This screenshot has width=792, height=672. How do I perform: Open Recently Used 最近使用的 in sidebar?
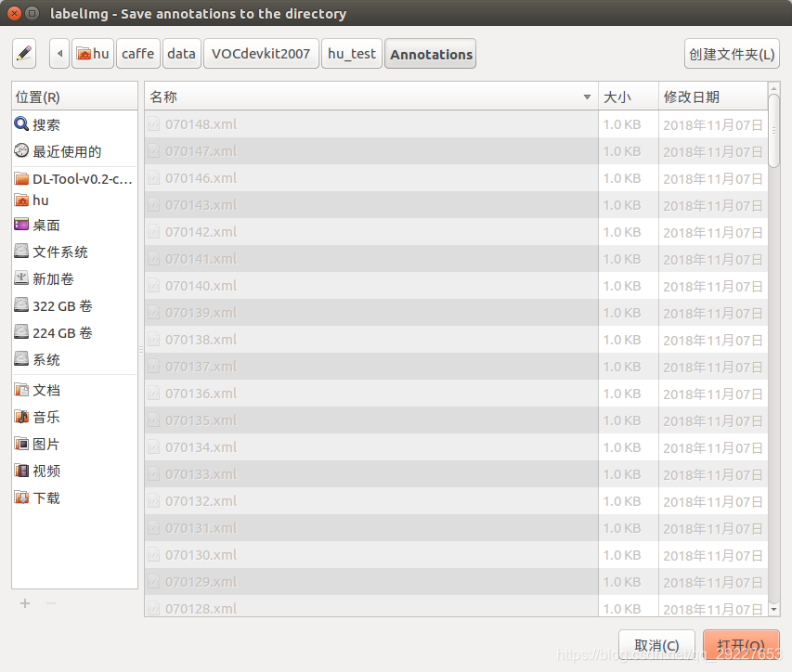(x=74, y=151)
